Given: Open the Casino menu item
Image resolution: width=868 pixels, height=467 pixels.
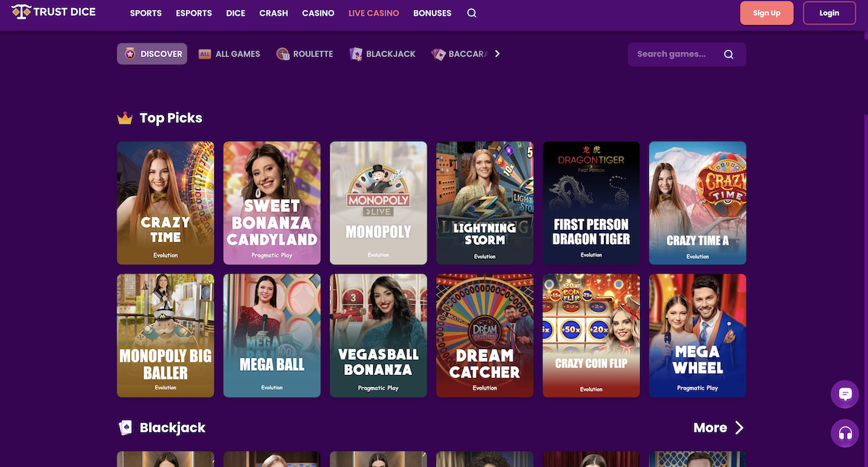Looking at the screenshot, I should coord(318,13).
